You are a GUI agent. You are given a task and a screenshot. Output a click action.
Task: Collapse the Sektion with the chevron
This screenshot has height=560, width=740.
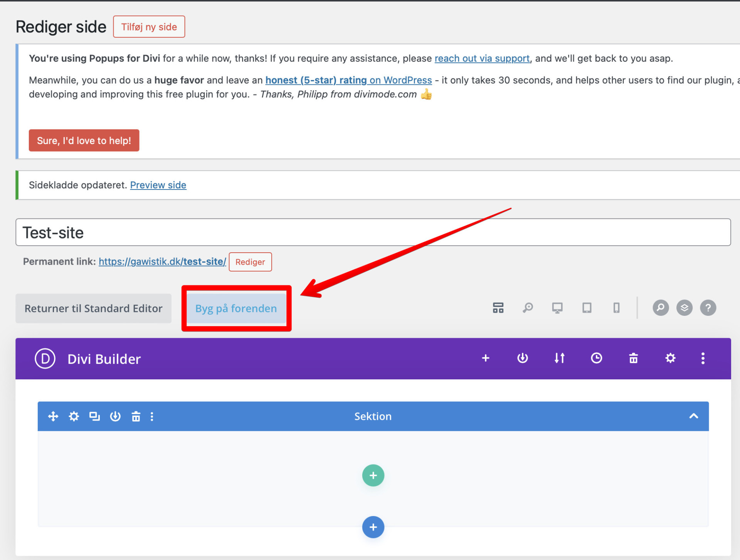693,416
